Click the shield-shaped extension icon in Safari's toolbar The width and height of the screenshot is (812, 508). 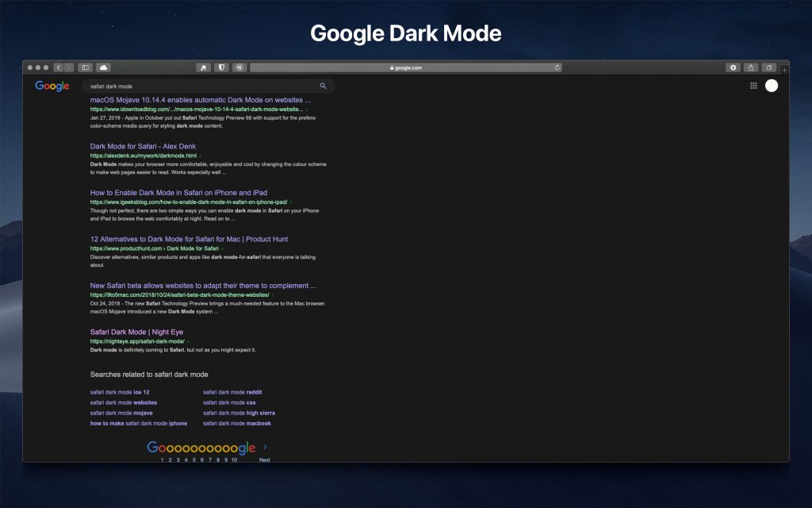(x=223, y=67)
